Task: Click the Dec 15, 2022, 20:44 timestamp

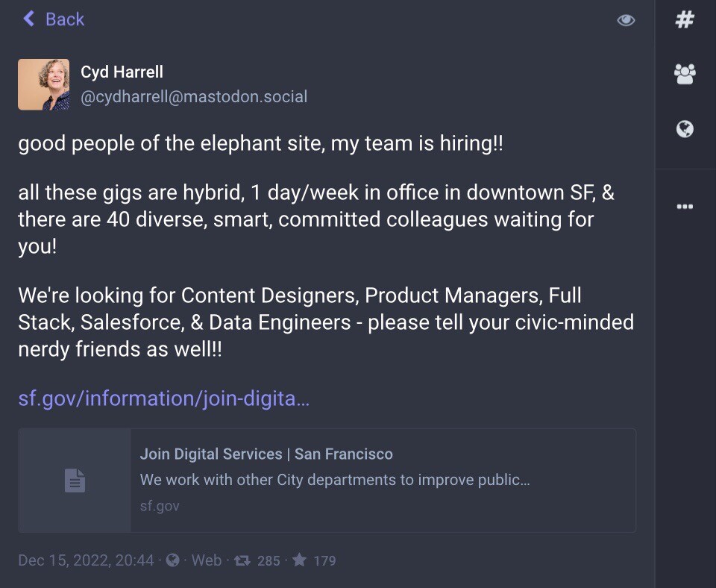Action: coord(86,560)
